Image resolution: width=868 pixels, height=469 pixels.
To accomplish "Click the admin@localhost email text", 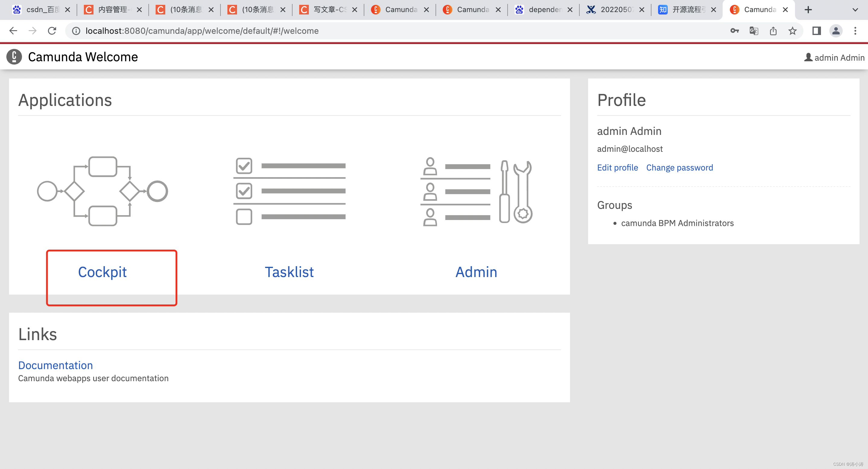I will coord(630,149).
